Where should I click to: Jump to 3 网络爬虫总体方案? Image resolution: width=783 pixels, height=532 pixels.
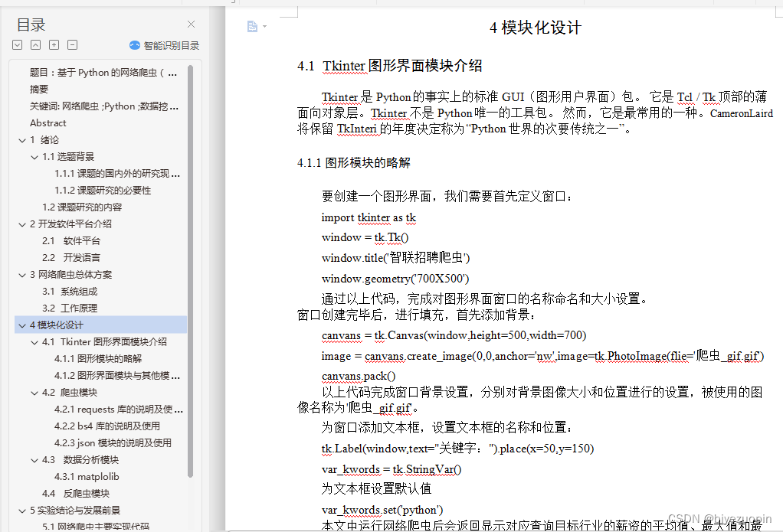(x=70, y=275)
